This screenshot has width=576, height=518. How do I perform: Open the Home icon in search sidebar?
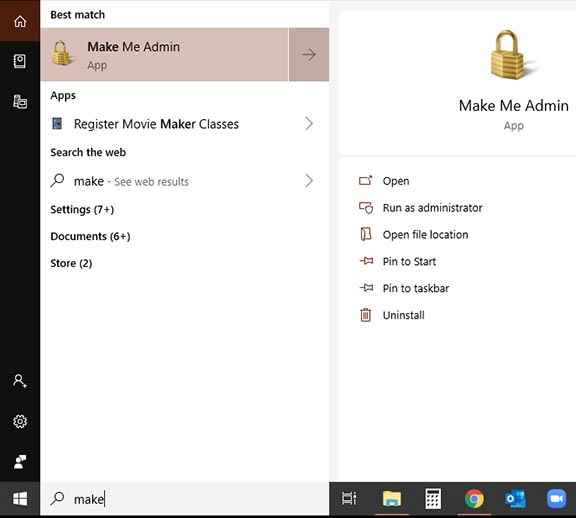pyautogui.click(x=20, y=21)
